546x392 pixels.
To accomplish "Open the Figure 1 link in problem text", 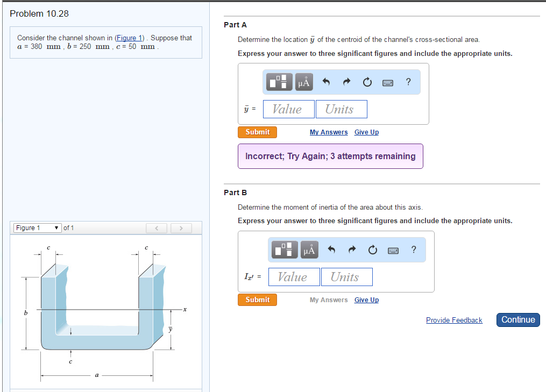I will tap(129, 38).
